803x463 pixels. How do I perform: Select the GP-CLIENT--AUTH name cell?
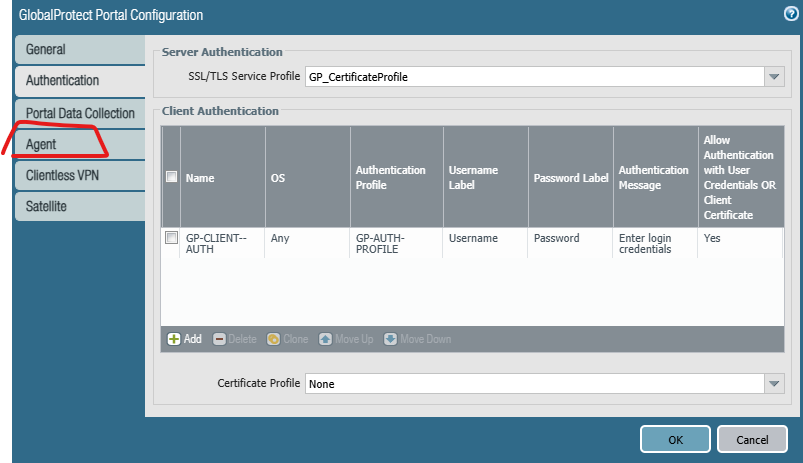[222, 243]
